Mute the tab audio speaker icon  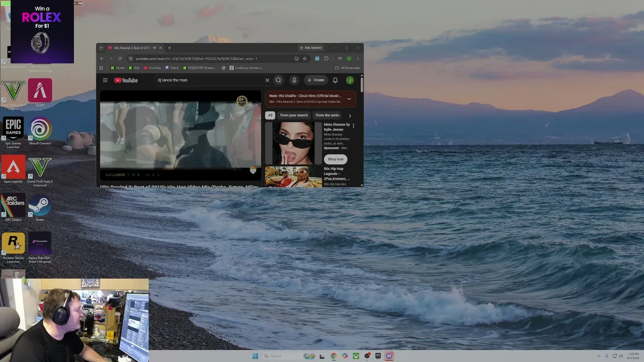pos(154,48)
